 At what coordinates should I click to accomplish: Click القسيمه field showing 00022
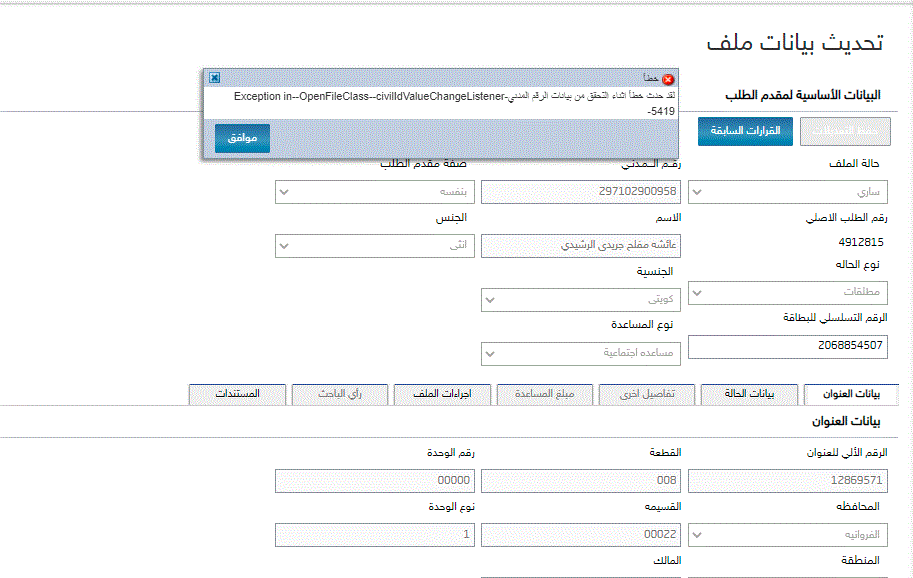point(581,535)
